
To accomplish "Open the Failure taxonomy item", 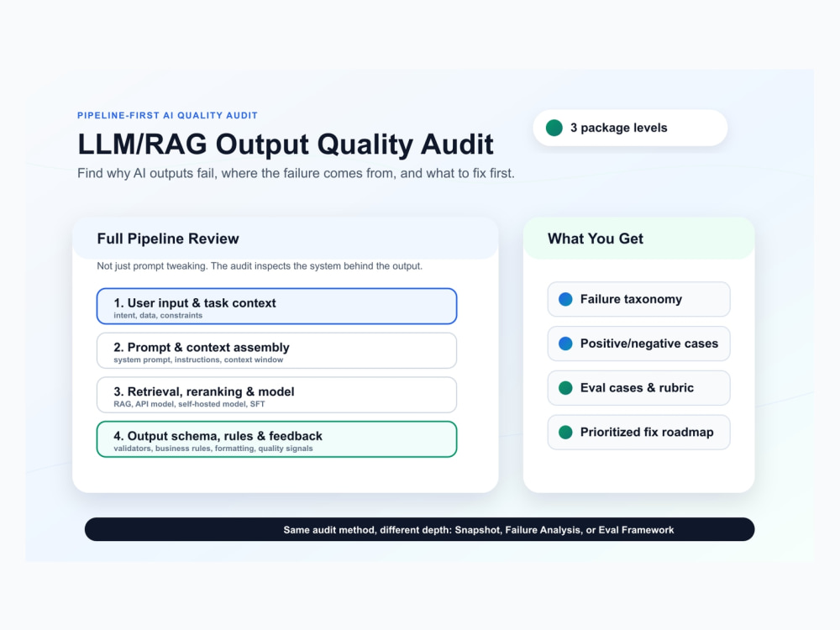I will (x=638, y=300).
